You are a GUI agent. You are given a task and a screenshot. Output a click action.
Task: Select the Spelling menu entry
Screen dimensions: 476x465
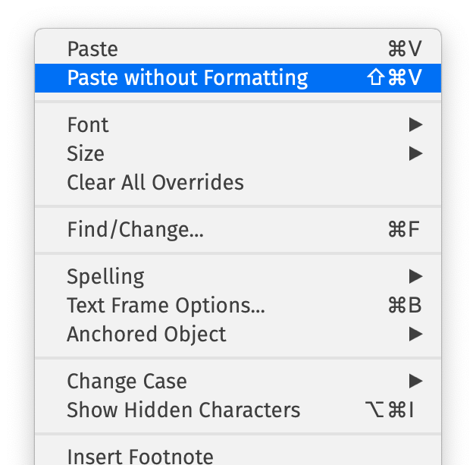[x=105, y=276]
